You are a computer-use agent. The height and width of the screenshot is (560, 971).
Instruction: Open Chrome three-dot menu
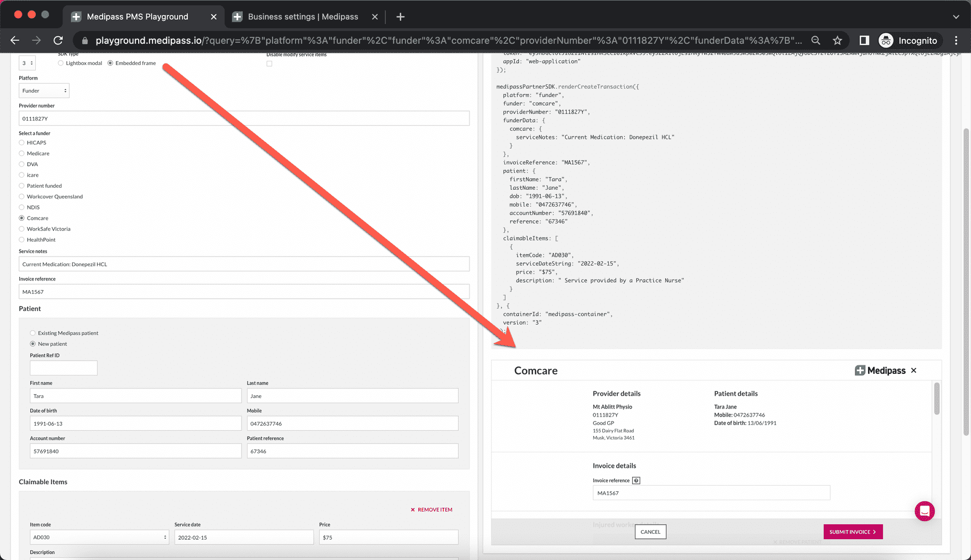click(956, 41)
